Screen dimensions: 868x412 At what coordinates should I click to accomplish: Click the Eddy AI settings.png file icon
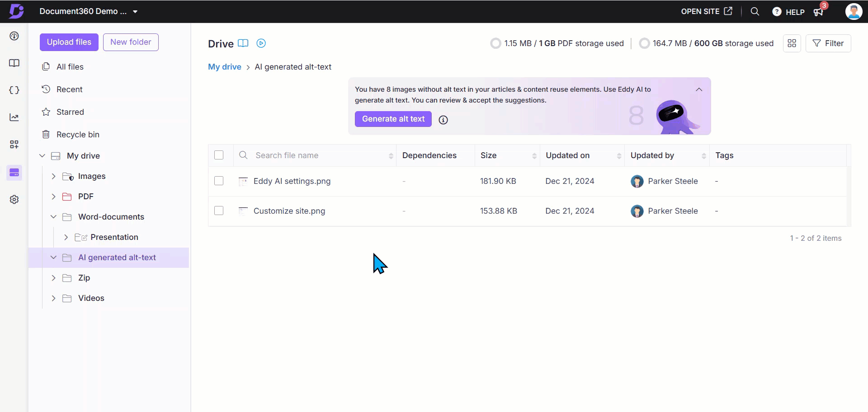coord(243,181)
